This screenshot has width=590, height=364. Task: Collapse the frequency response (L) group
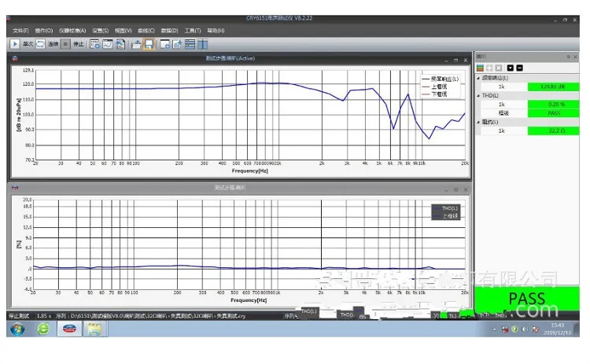478,78
